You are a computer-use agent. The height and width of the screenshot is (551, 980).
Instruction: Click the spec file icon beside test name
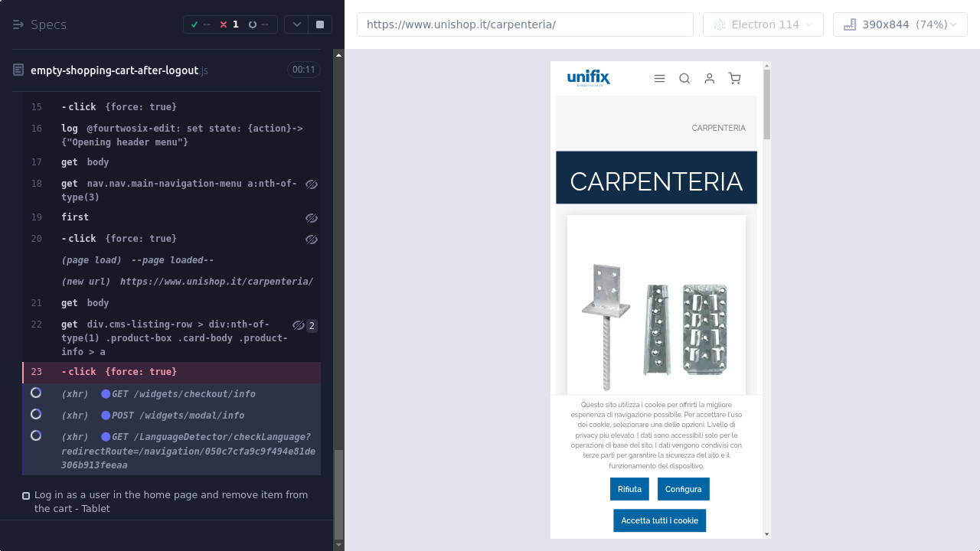click(18, 70)
